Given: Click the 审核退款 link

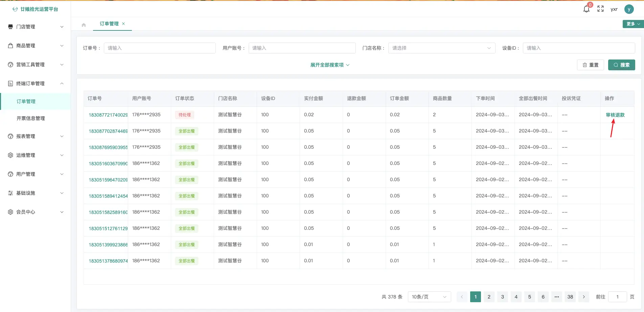Looking at the screenshot, I should 615,115.
